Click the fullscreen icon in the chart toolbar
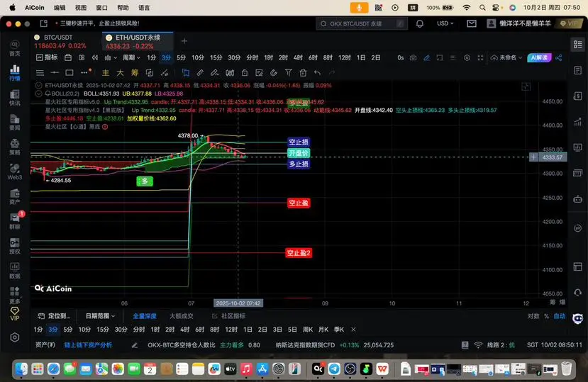The image size is (588, 382). 480,57
